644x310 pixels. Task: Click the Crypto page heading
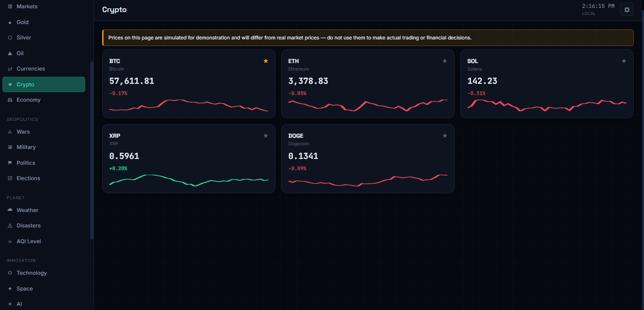(115, 10)
